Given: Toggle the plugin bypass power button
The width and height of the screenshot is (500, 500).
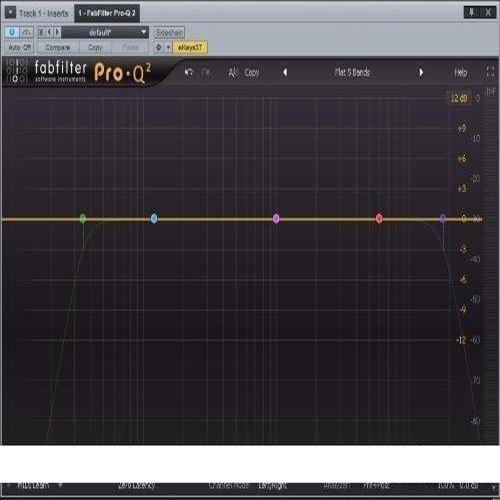Looking at the screenshot, I should (12, 32).
